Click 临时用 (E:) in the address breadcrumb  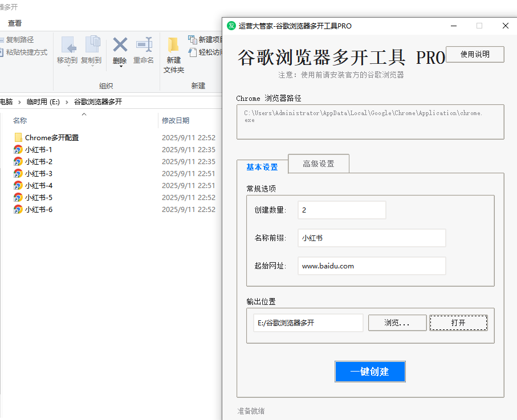[43, 102]
